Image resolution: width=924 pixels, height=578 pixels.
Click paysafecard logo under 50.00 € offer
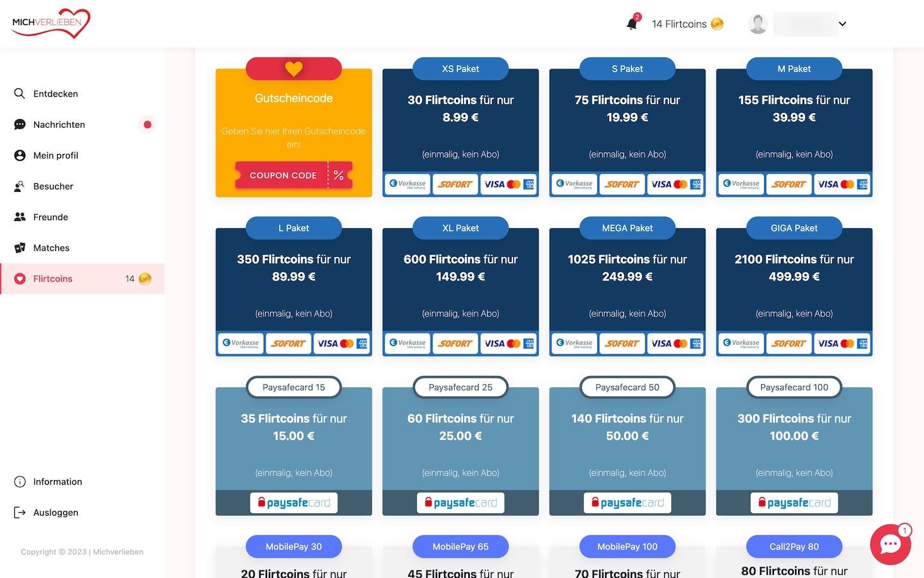point(628,503)
